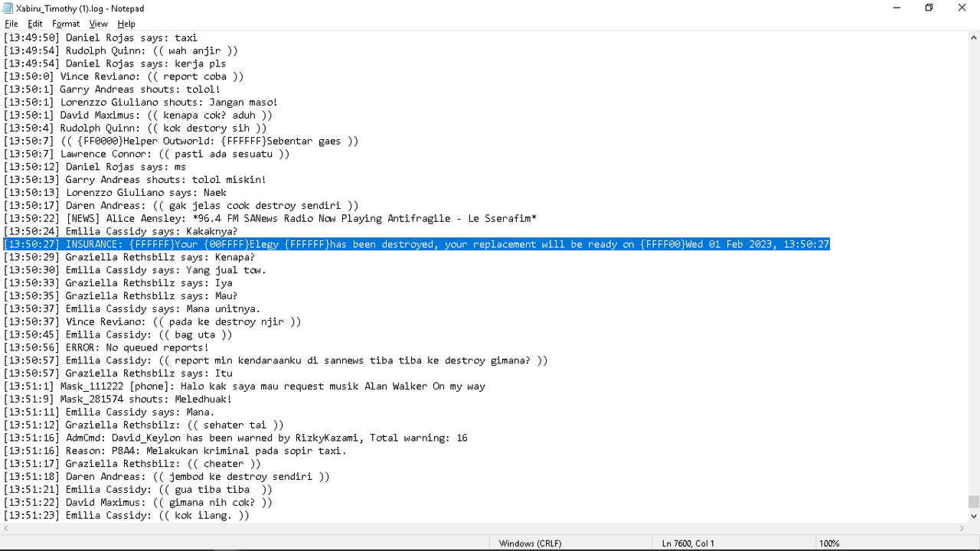The height and width of the screenshot is (551, 980).
Task: Click the 'Emilia Cassidy: (( gua tiba tiba ))' line
Action: (x=138, y=490)
